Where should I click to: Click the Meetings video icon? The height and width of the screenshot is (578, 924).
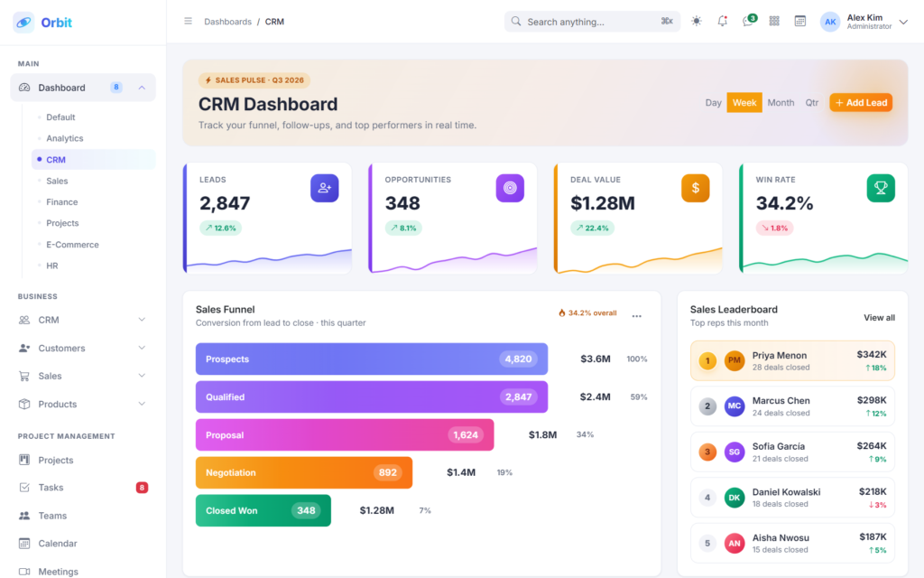pos(24,572)
